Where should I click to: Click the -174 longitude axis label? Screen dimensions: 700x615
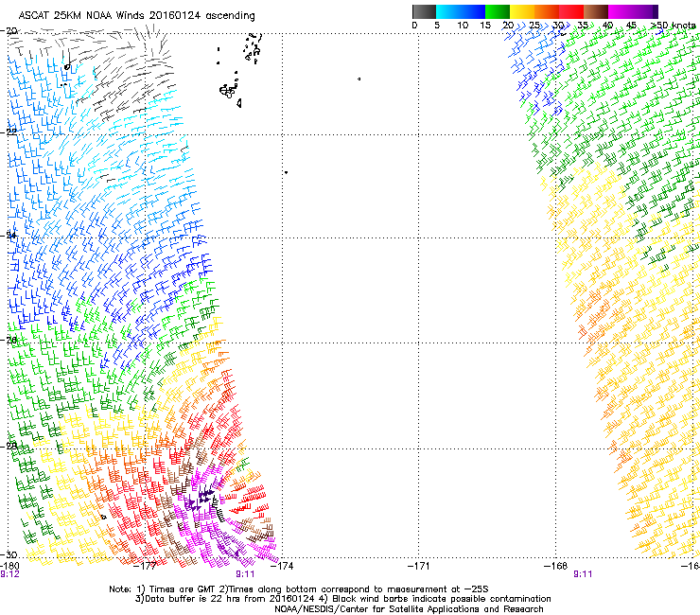click(282, 566)
